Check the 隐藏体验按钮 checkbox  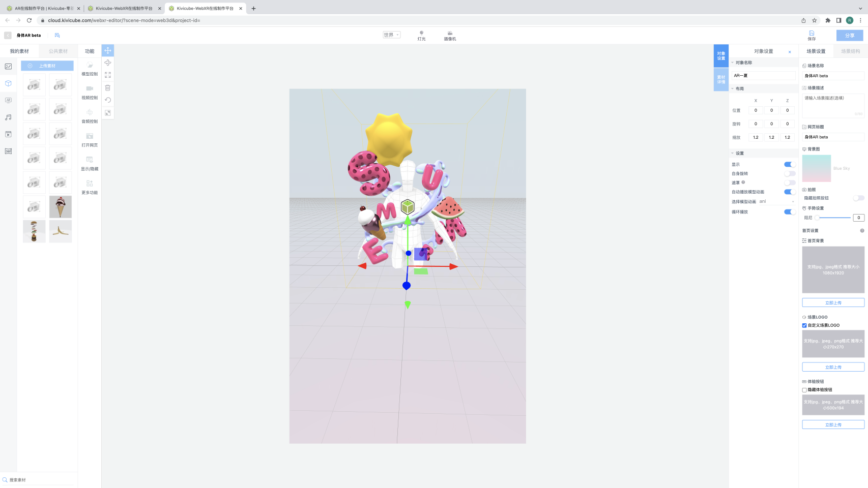pyautogui.click(x=804, y=390)
